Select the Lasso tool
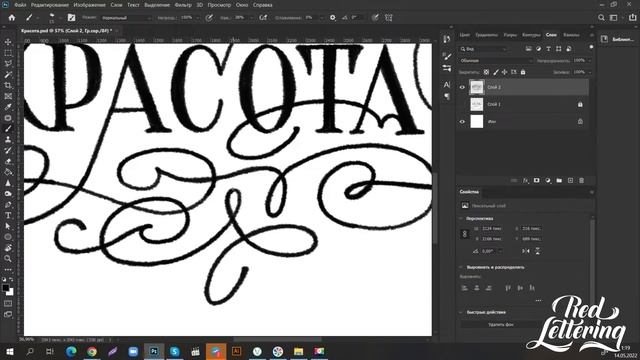The image size is (640, 360). tap(8, 64)
